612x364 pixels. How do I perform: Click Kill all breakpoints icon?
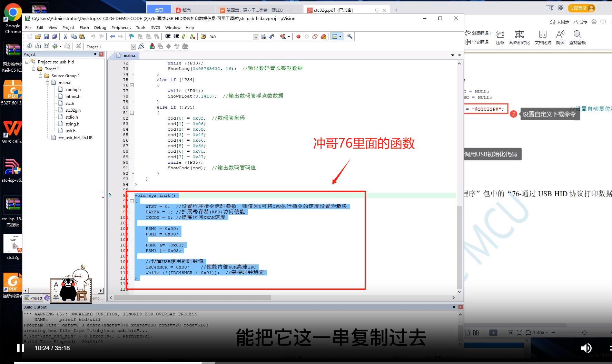click(323, 37)
